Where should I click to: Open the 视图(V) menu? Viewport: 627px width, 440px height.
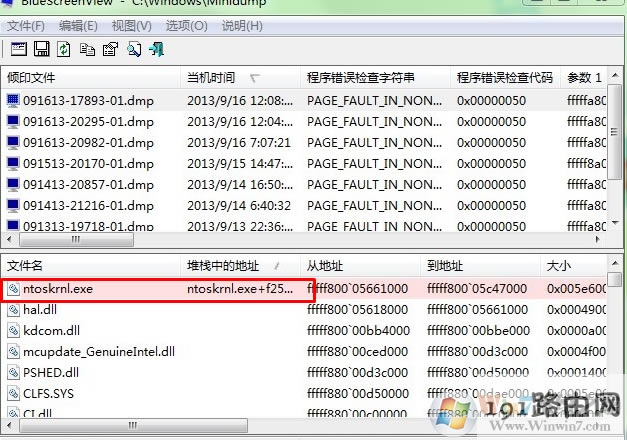tap(132, 26)
